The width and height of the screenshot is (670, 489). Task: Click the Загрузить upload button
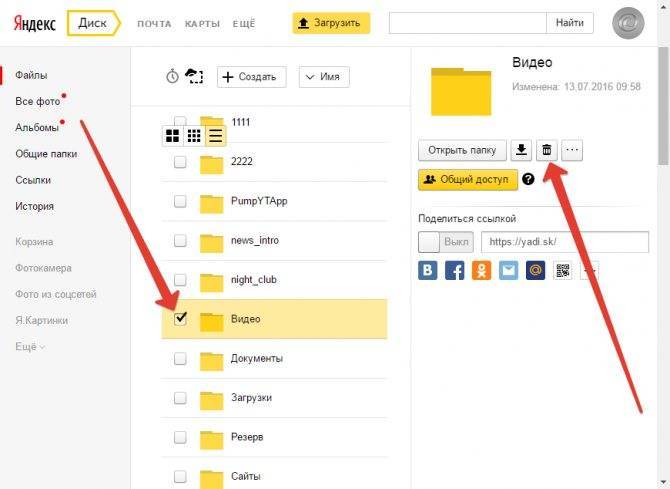331,23
